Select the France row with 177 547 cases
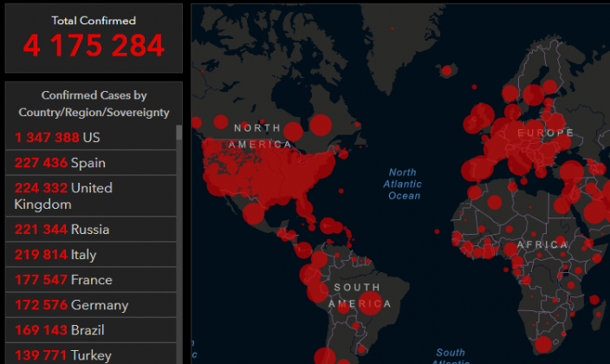 tap(91, 280)
